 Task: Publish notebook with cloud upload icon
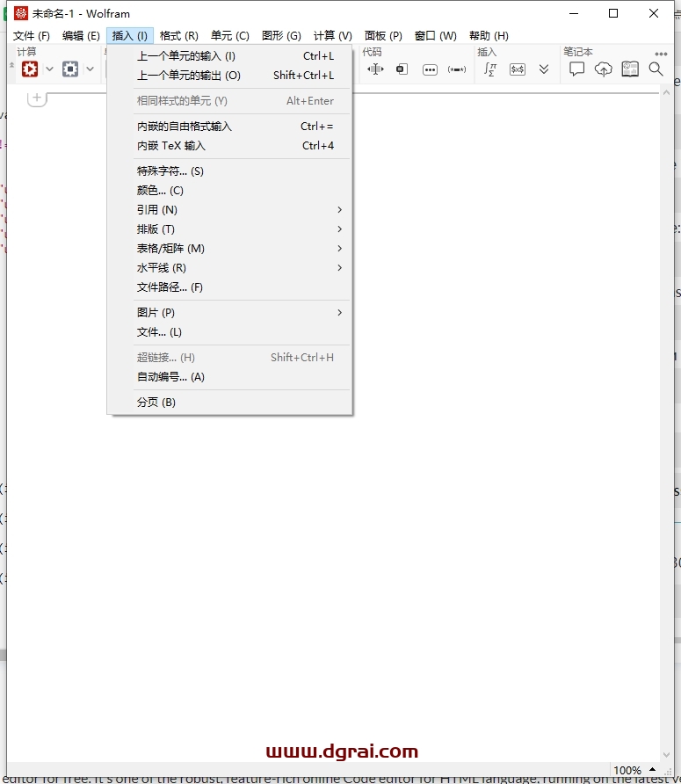click(603, 69)
